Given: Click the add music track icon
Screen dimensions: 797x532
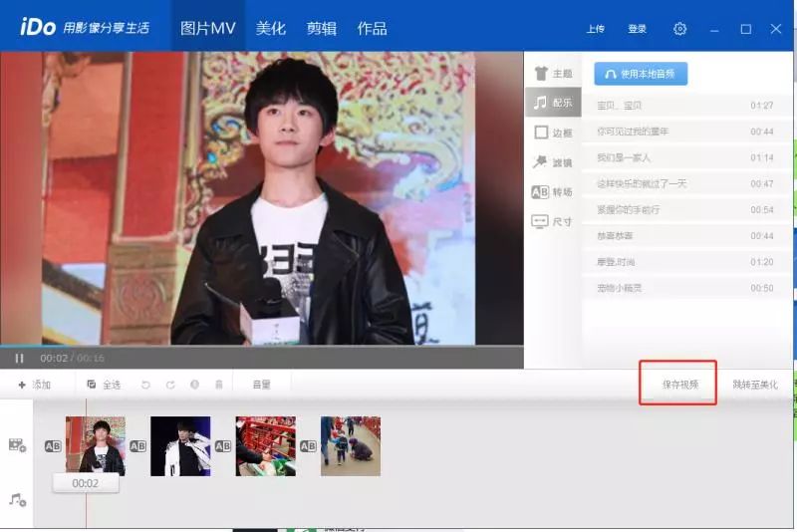Looking at the screenshot, I should [x=17, y=499].
